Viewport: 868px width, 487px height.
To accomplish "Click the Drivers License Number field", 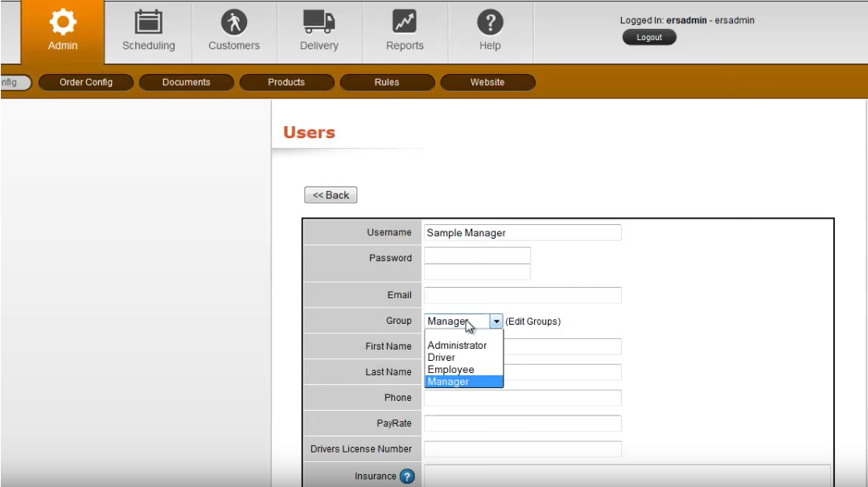I will pos(522,449).
